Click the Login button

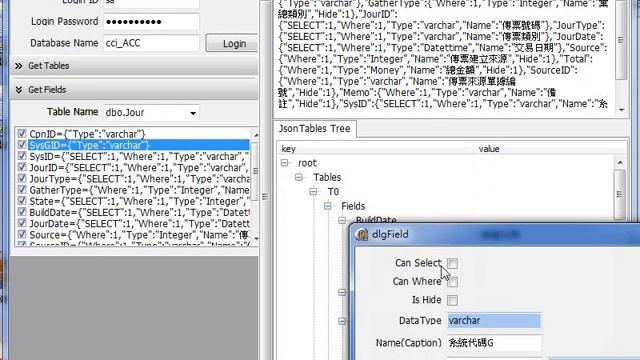(x=232, y=44)
